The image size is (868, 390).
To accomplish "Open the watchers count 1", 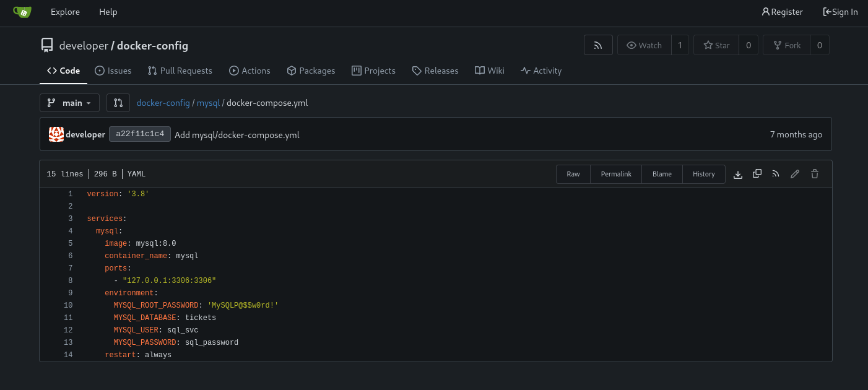I will [680, 45].
